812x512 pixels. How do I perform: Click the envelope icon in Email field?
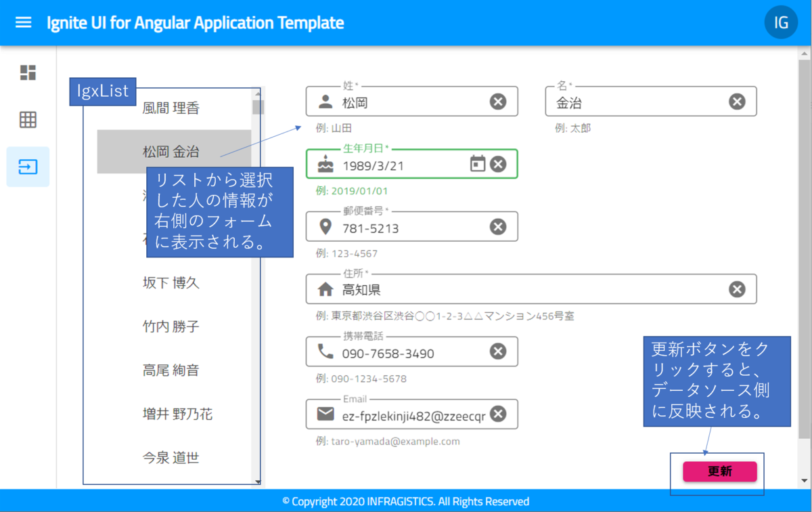click(x=325, y=414)
